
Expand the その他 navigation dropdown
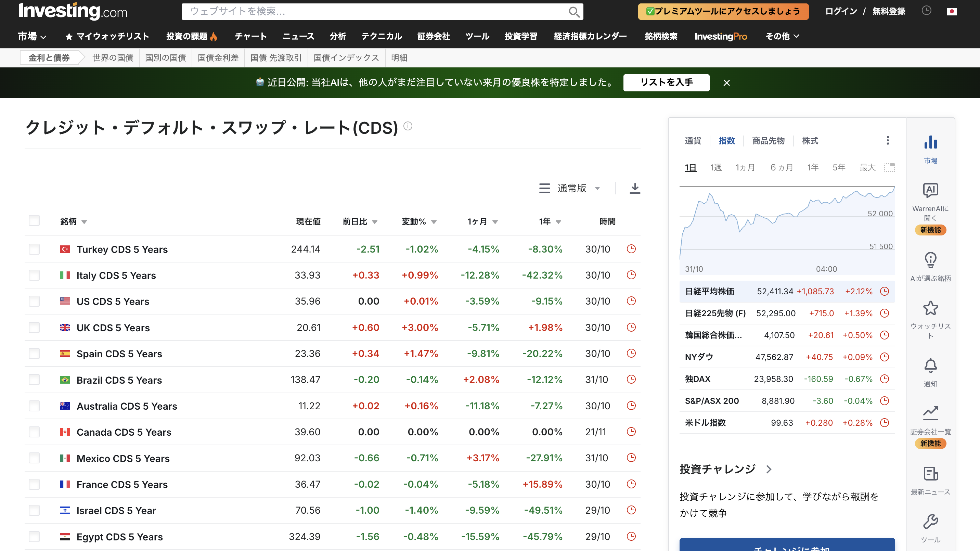[x=782, y=37]
